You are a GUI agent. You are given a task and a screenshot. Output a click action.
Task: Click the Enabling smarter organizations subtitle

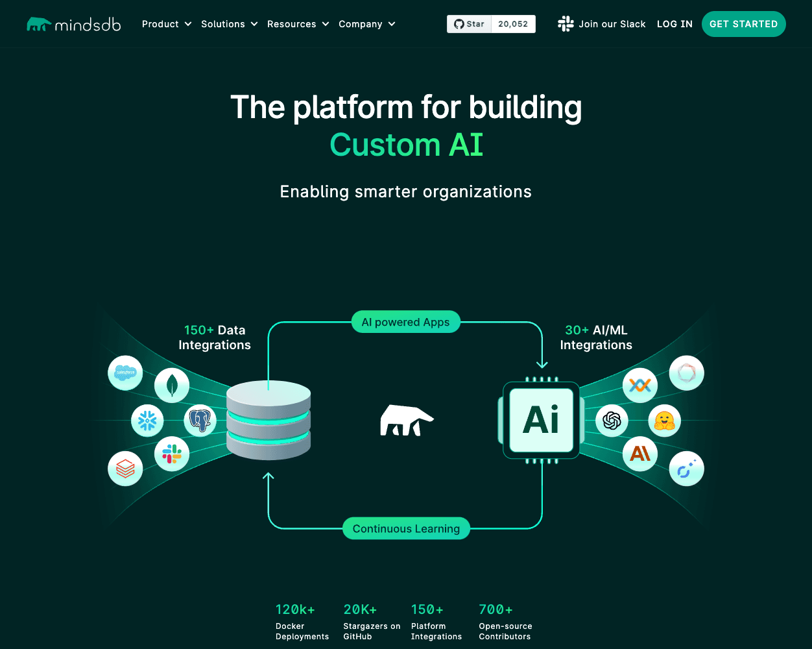(406, 191)
